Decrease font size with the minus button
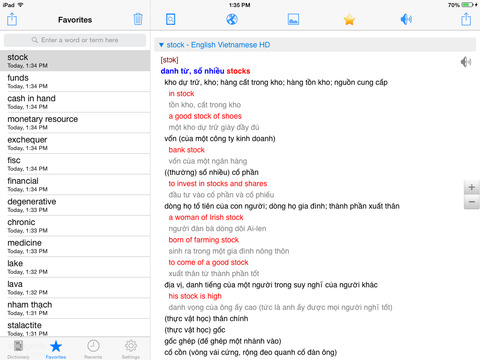 coord(472,202)
